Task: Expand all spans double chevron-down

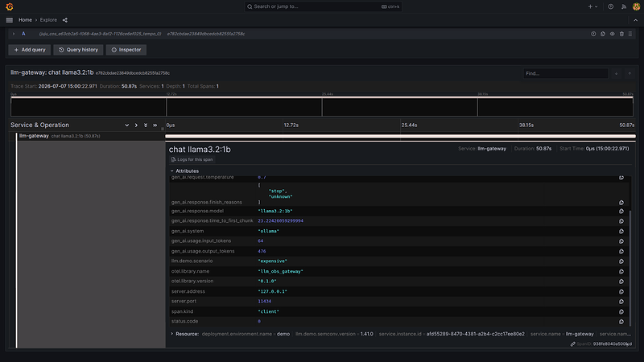Action: pos(146,125)
